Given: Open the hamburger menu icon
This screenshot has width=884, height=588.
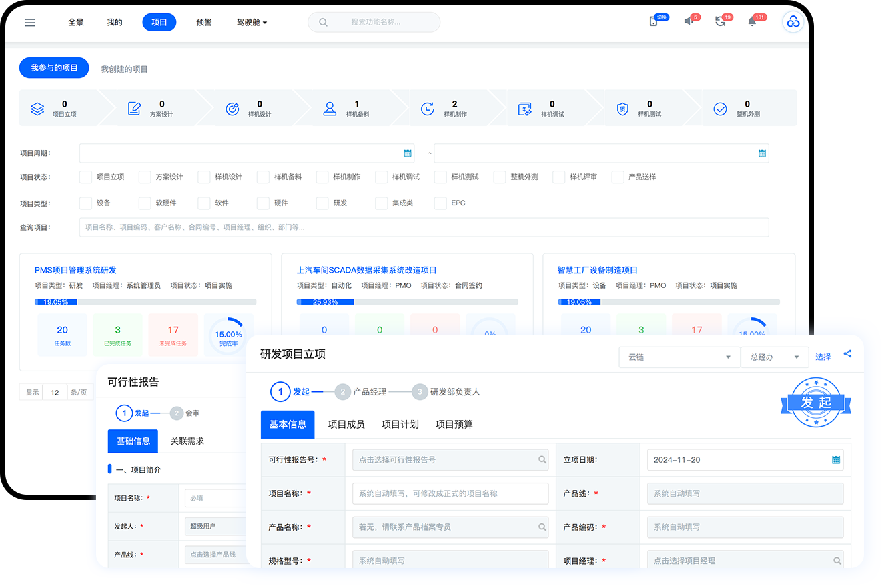Looking at the screenshot, I should click(29, 23).
